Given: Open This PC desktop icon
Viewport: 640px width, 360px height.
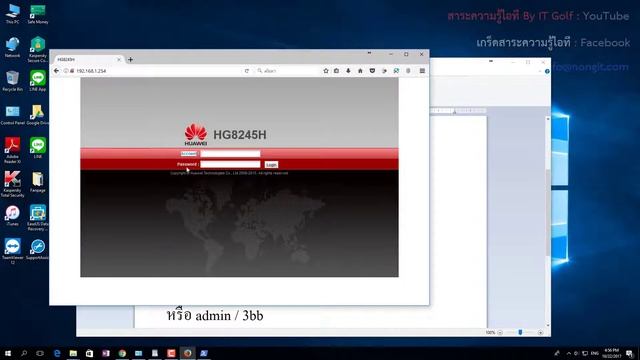Looking at the screenshot, I should pos(12,14).
